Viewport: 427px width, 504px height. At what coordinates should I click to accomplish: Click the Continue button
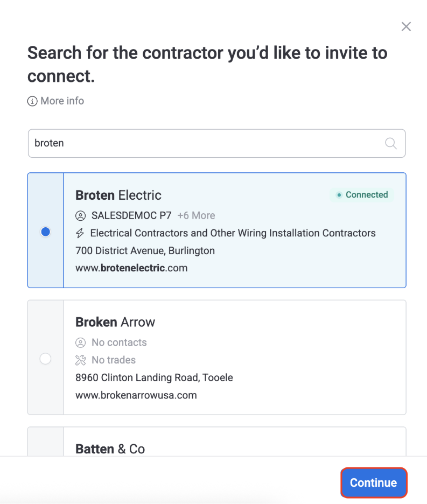click(x=374, y=483)
